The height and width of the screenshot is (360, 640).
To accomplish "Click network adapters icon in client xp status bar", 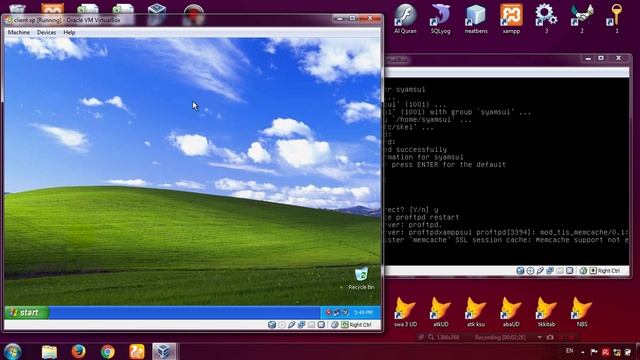I will [x=302, y=325].
